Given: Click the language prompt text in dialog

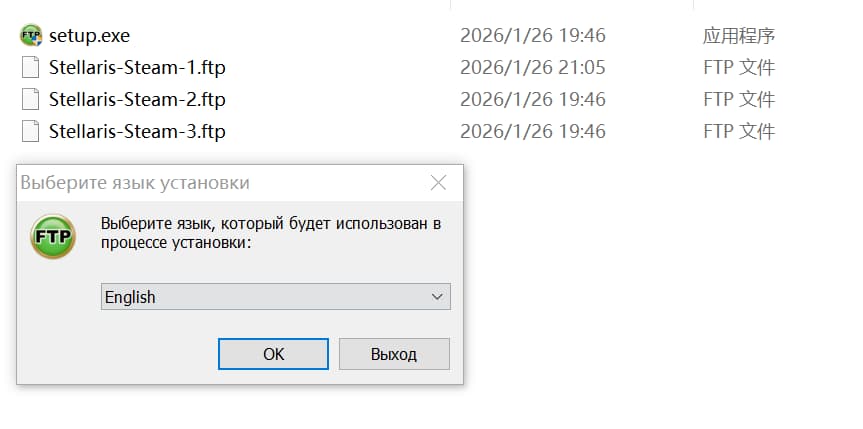Looking at the screenshot, I should (270, 233).
